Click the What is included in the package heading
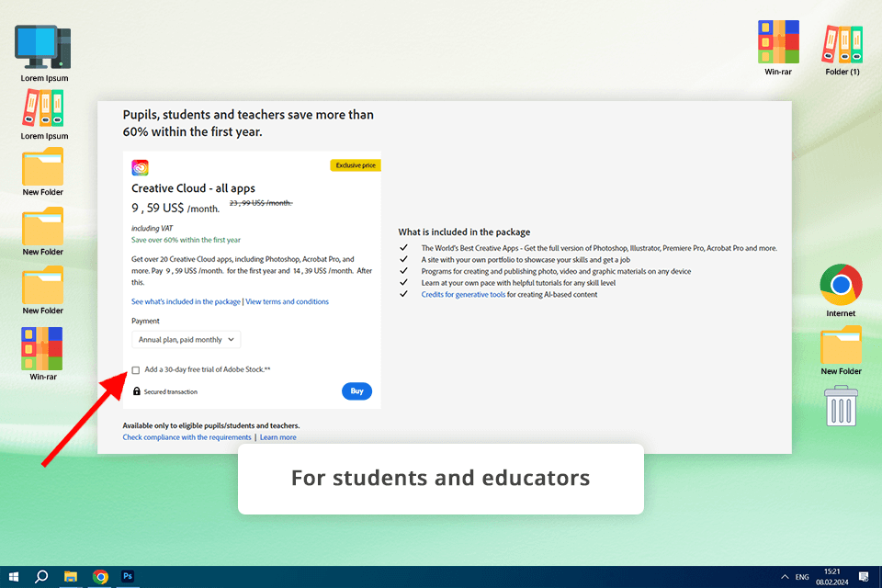882x588 pixels. [x=464, y=232]
